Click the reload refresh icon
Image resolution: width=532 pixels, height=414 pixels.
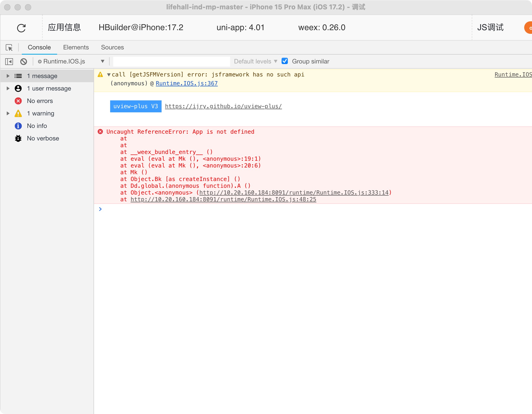pyautogui.click(x=21, y=28)
